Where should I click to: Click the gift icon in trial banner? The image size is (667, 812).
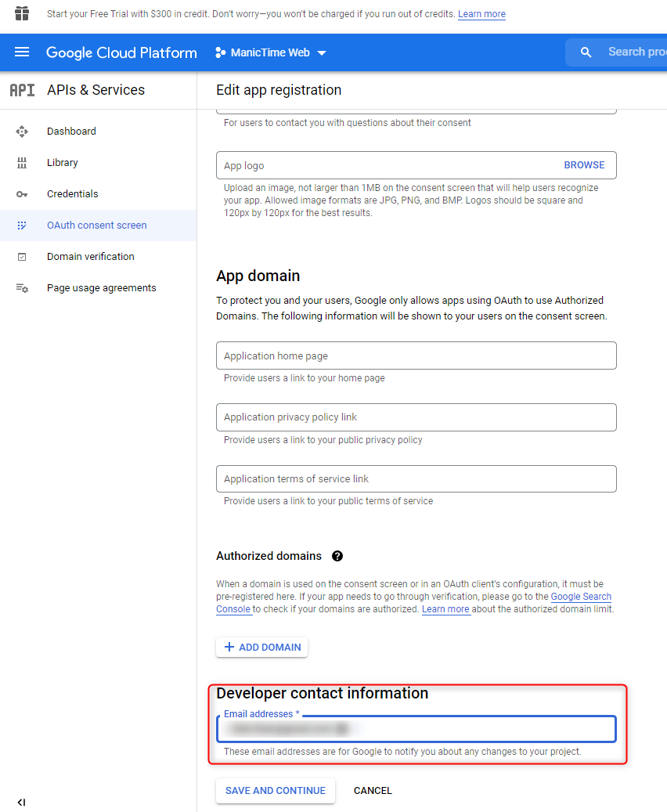[x=22, y=14]
